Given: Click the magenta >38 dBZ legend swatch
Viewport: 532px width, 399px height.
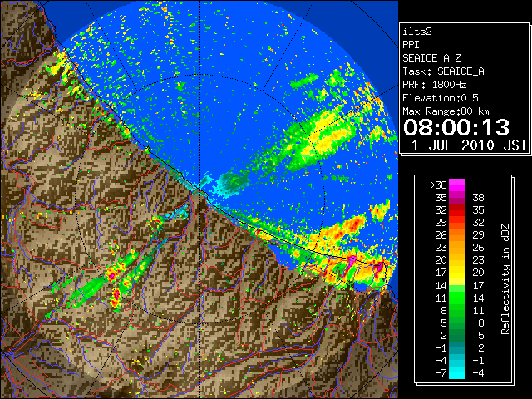Looking at the screenshot, I should point(457,185).
